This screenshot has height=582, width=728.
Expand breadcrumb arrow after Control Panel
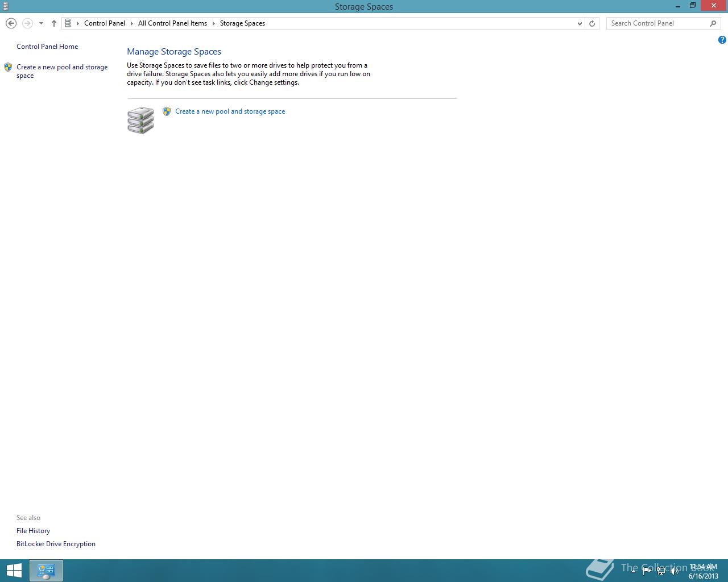[x=132, y=23]
